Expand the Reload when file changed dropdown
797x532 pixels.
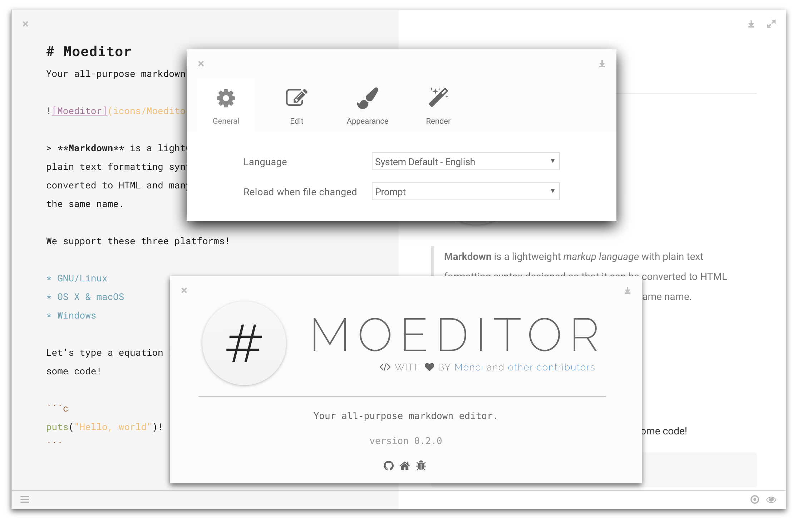(463, 191)
